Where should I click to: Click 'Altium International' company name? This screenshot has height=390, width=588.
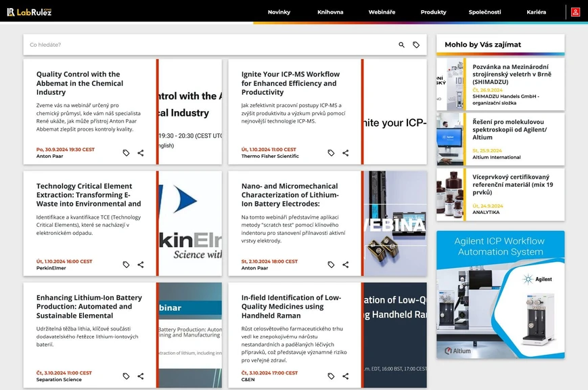(497, 157)
